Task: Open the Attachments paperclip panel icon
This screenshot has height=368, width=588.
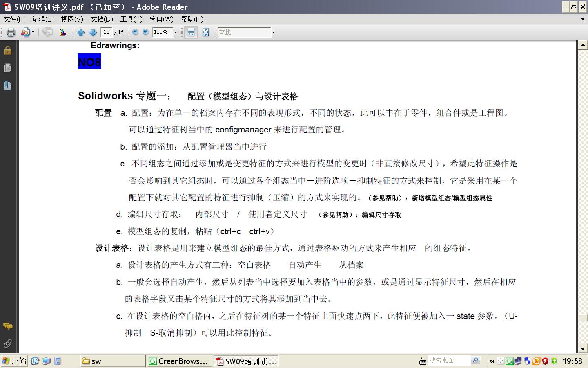Action: (x=7, y=343)
